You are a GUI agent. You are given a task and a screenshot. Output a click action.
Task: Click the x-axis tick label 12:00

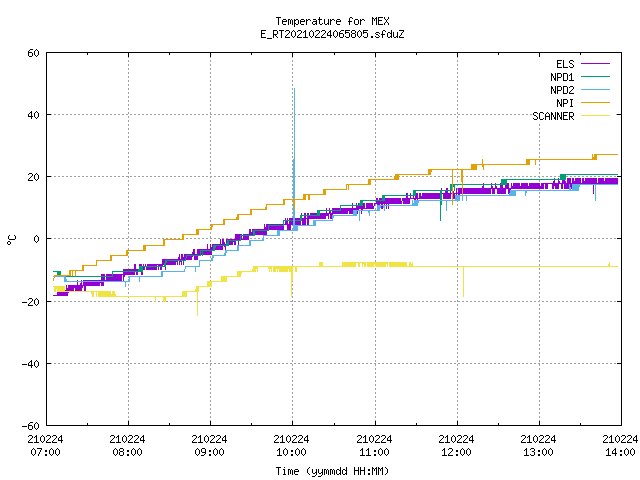(456, 452)
